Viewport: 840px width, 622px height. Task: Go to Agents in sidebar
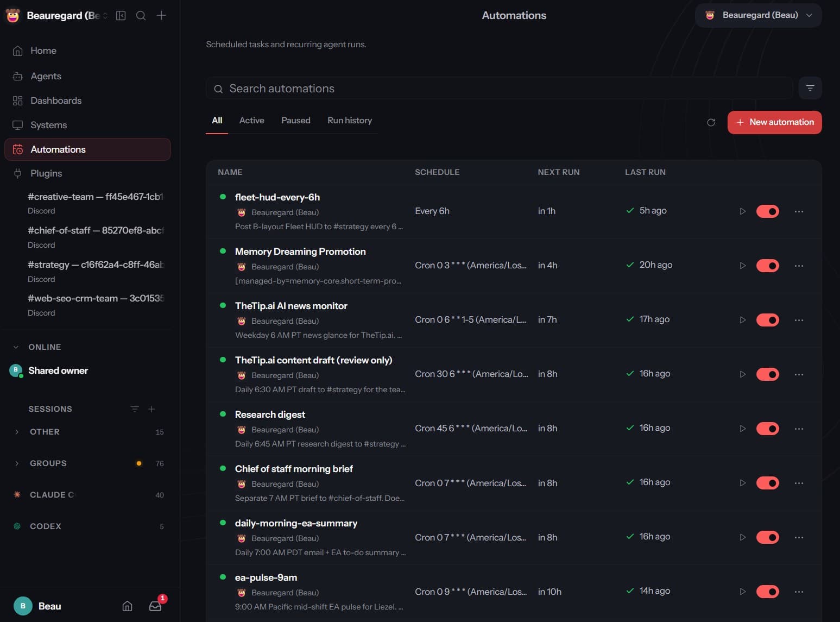(x=88, y=76)
